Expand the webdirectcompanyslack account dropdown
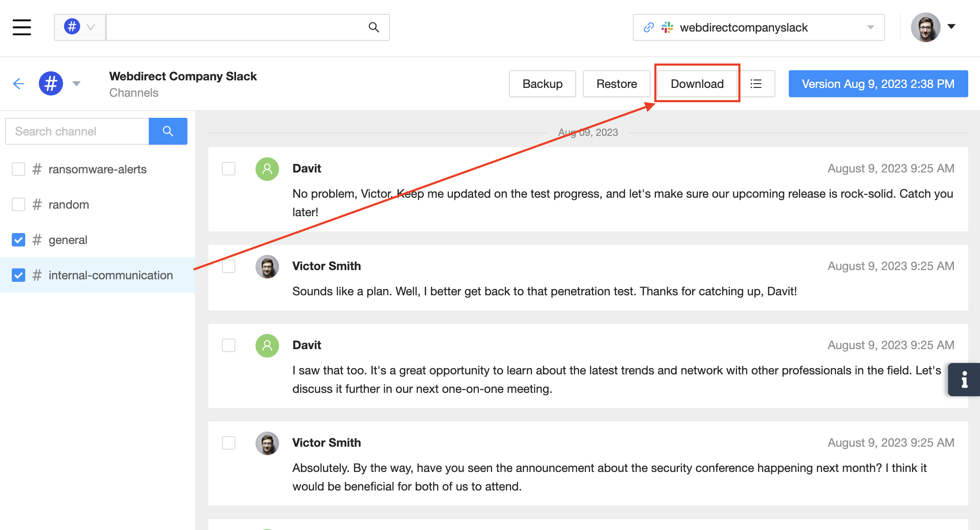Screen dimensions: 980x530 click(870, 27)
